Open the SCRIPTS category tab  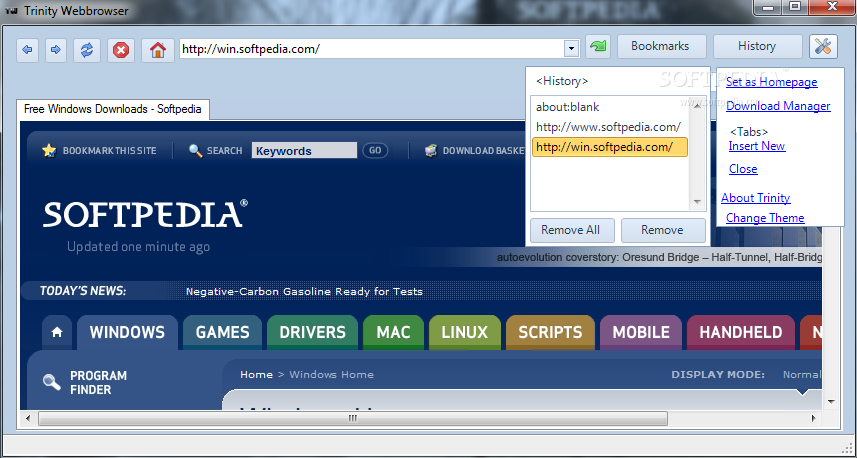(x=550, y=332)
